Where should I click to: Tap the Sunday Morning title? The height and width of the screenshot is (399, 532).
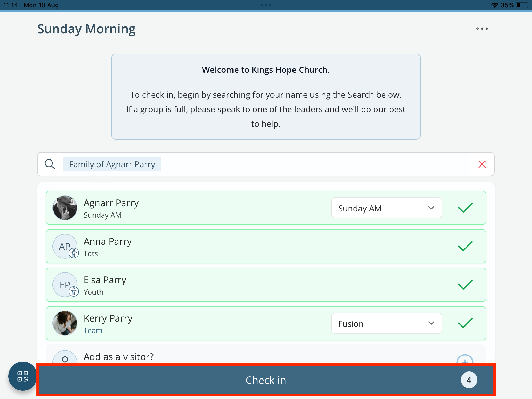87,29
